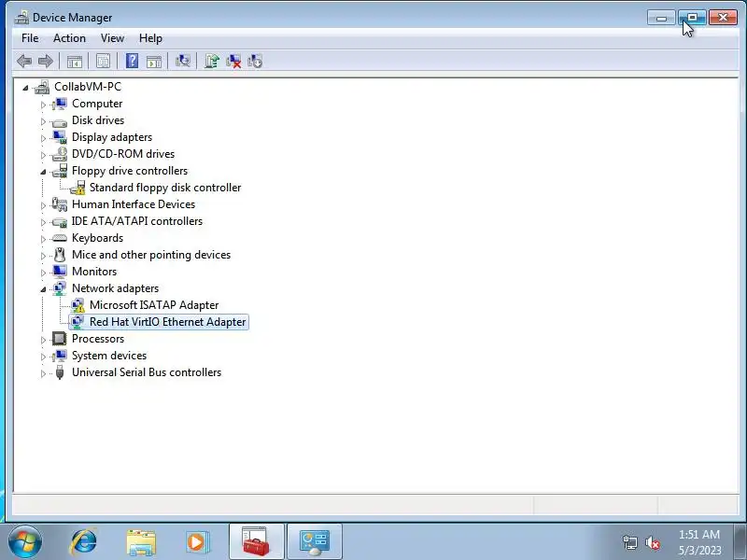Viewport: 747px width, 560px height.
Task: Open the Help menu
Action: pos(150,38)
